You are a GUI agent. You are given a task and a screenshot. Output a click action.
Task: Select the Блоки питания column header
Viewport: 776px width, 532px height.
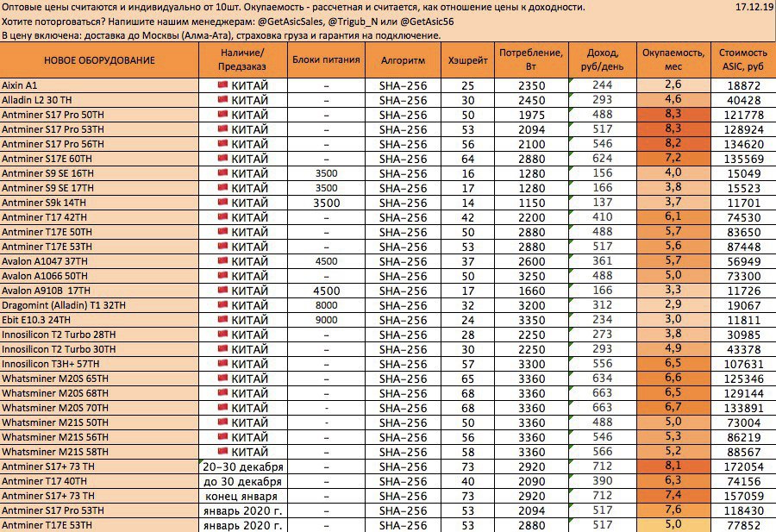[x=326, y=59]
